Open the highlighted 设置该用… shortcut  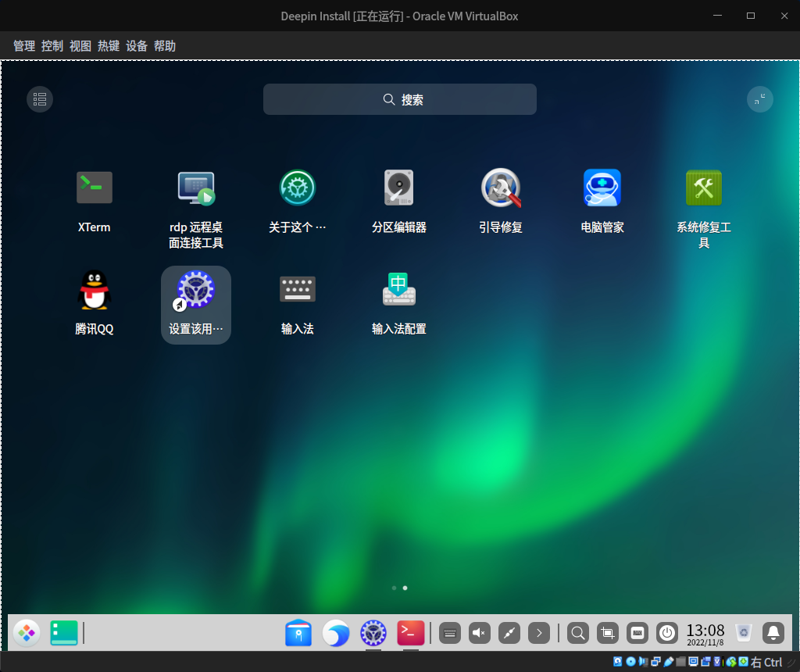(196, 305)
